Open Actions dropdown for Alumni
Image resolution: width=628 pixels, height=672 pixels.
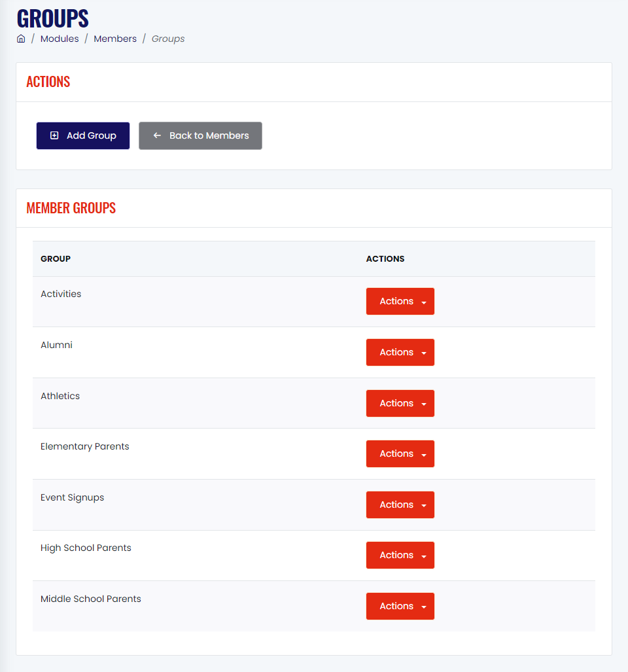(400, 352)
